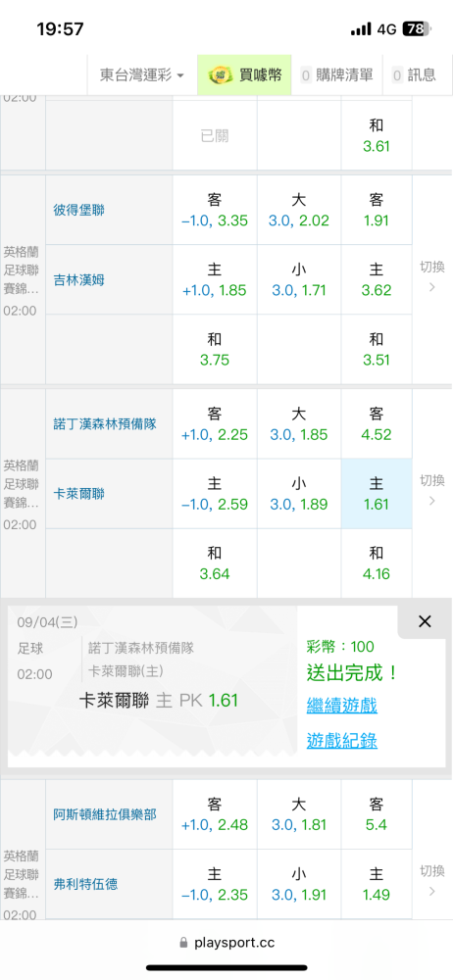
Task: Select 小 3.0, 1.89 under bet
Action: (299, 494)
